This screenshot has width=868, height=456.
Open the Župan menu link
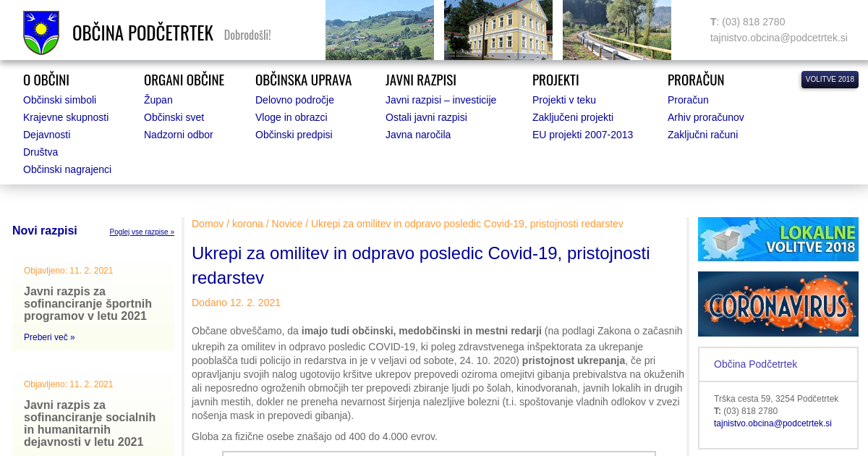[x=158, y=100]
